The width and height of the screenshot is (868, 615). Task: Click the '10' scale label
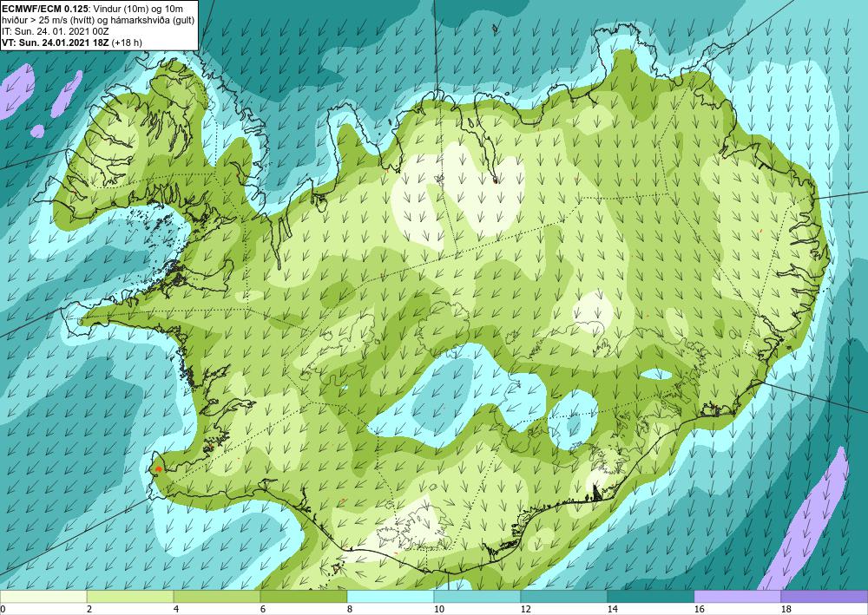[x=438, y=609]
